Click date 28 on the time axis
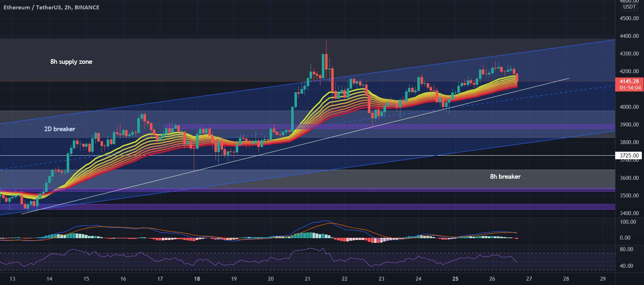This screenshot has width=644, height=285. pyautogui.click(x=566, y=279)
